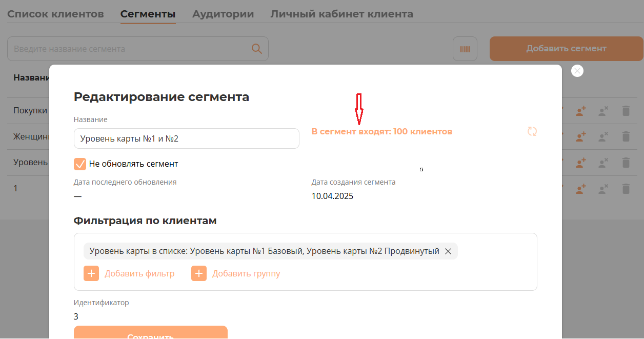Click the segment Название input field
Image resolution: width=644 pixels, height=339 pixels.
point(186,138)
